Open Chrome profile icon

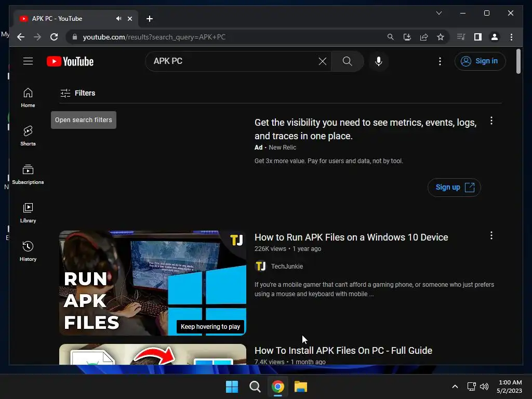(495, 37)
